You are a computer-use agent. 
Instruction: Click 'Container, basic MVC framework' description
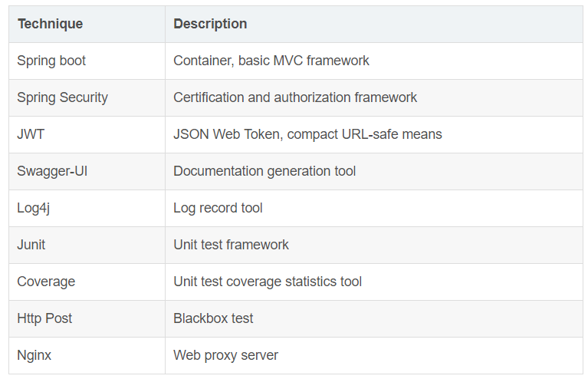tap(271, 61)
